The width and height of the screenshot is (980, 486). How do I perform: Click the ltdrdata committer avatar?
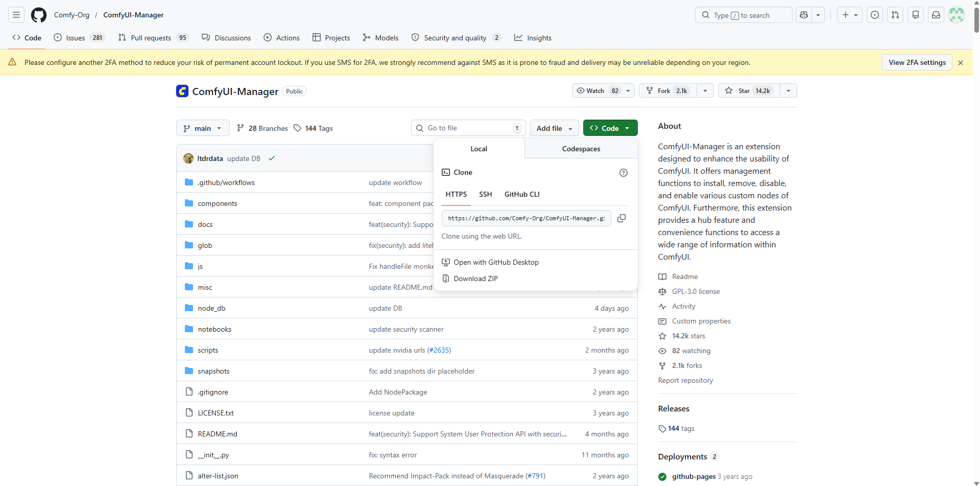(x=188, y=158)
